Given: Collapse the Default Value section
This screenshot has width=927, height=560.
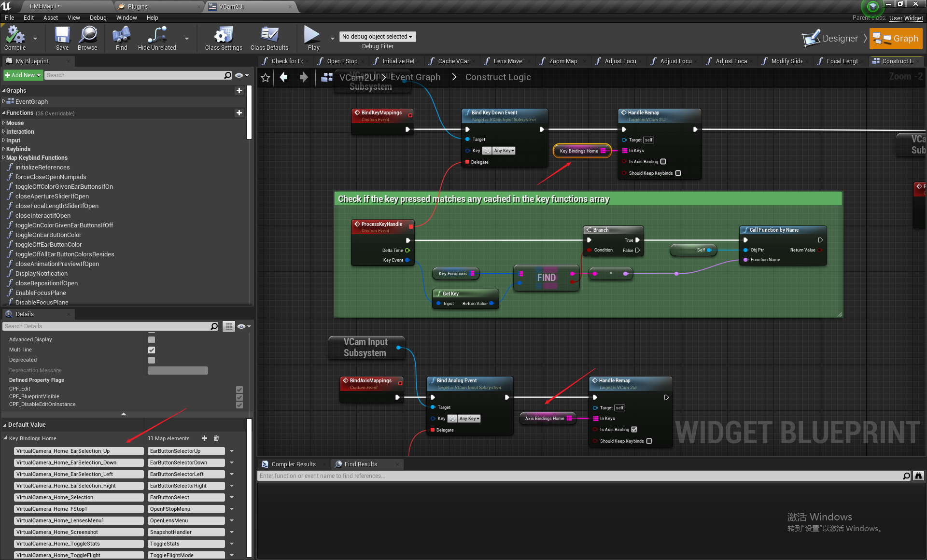Looking at the screenshot, I should pos(5,425).
